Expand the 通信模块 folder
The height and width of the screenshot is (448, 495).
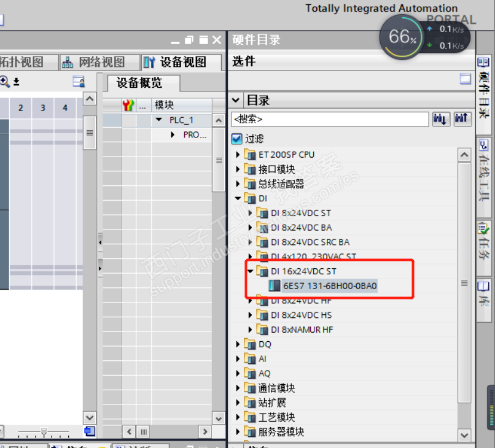238,388
